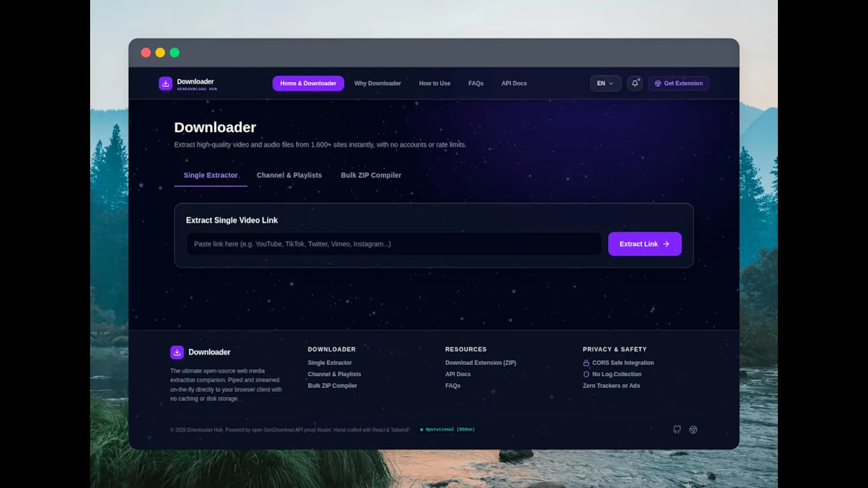Click the red window close button

pyautogui.click(x=146, y=53)
